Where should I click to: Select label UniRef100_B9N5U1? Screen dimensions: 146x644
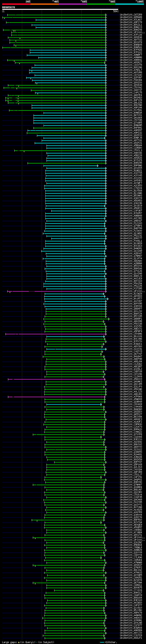pyautogui.click(x=131, y=48)
